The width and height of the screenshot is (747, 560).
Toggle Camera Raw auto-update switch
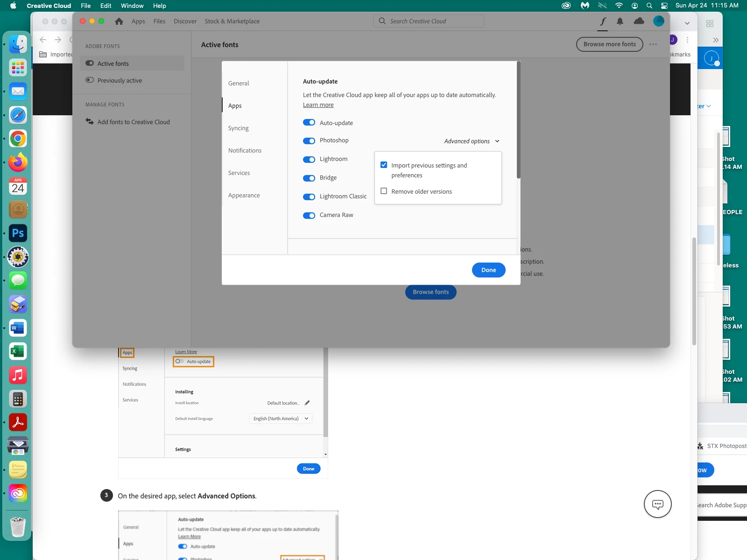click(x=309, y=216)
